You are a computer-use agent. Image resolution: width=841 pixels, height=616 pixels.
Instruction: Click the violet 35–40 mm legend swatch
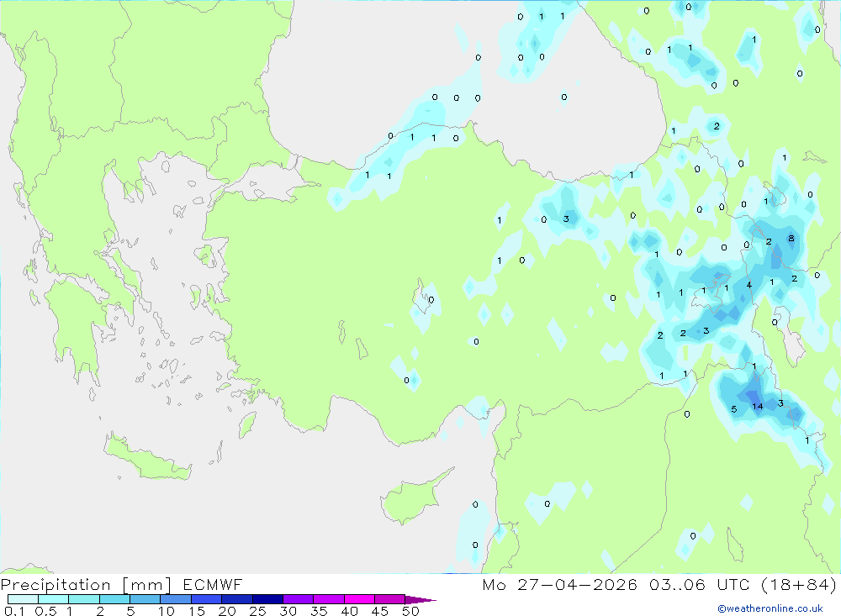pos(328,599)
